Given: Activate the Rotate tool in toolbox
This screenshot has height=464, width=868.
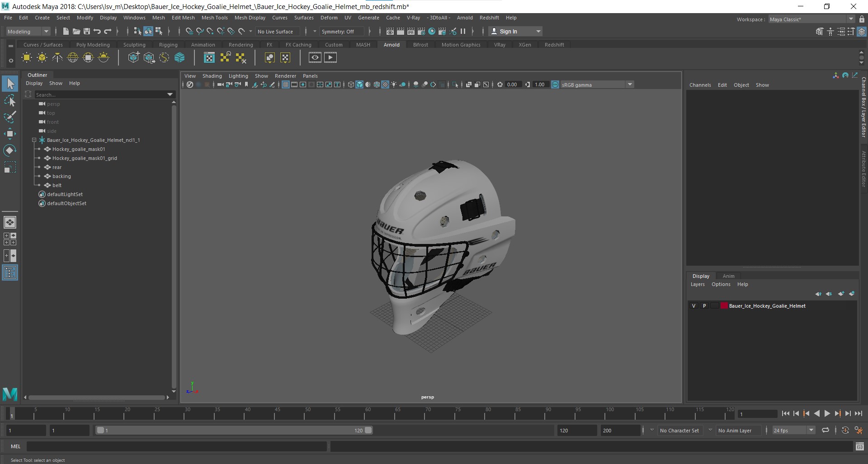Looking at the screenshot, I should (10, 150).
